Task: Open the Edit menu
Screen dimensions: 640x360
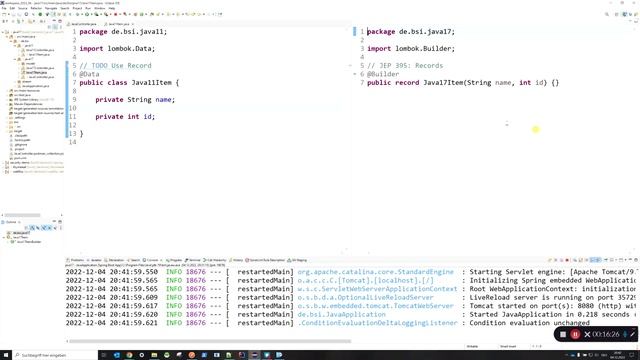Action: coord(12,8)
